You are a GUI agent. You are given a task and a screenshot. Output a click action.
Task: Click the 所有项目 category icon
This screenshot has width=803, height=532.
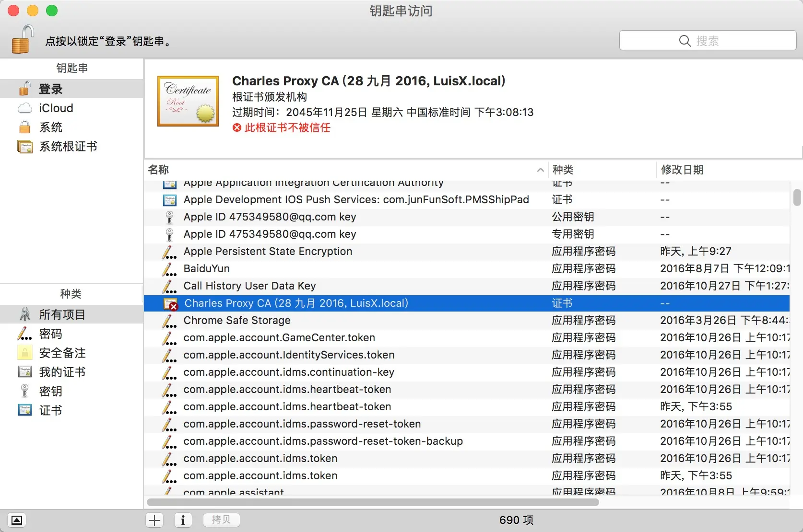(x=25, y=314)
